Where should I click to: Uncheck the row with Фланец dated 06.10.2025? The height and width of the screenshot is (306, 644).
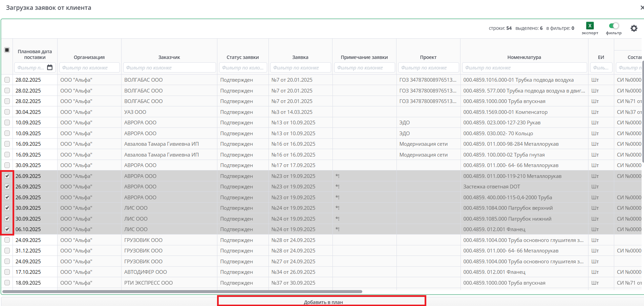[7, 229]
